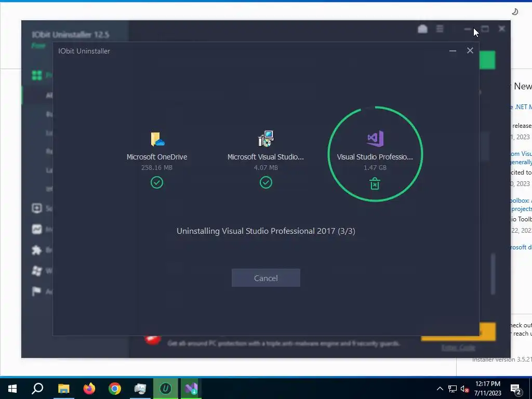Cancel the uninstall process

click(265, 278)
